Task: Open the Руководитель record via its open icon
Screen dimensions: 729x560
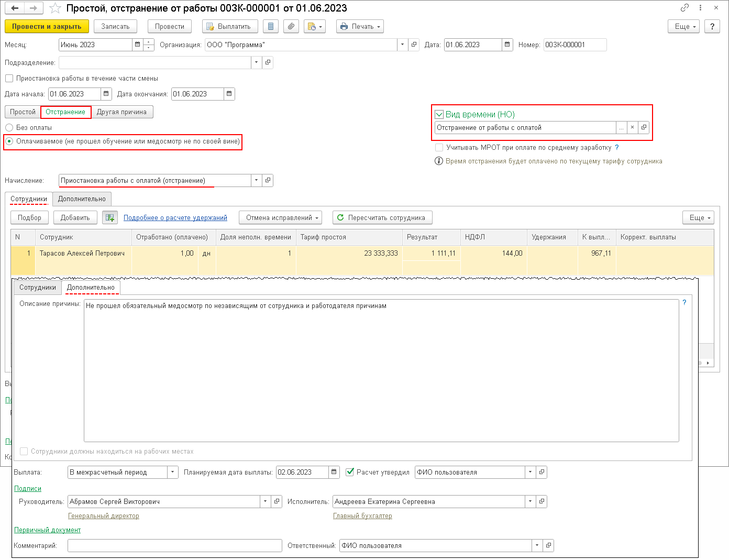Action: [277, 501]
